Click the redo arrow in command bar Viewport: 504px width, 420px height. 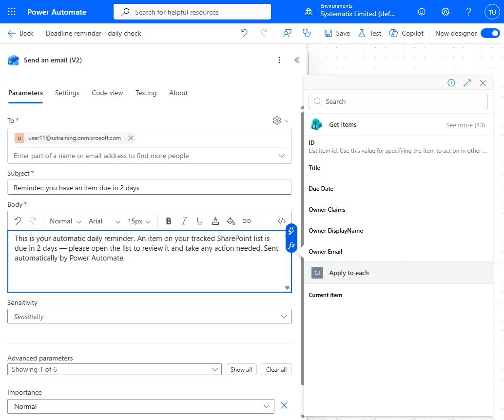click(x=264, y=33)
